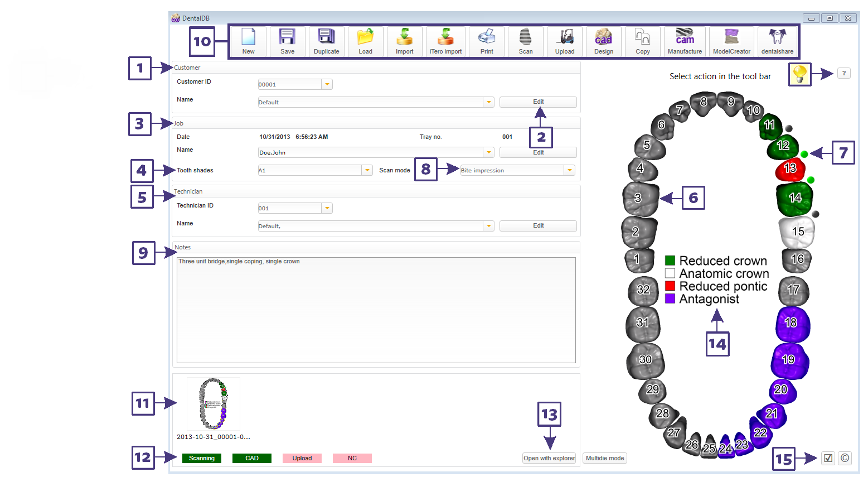Expand the technician Name dropdown
Screen dimensions: 868x477
pos(489,226)
